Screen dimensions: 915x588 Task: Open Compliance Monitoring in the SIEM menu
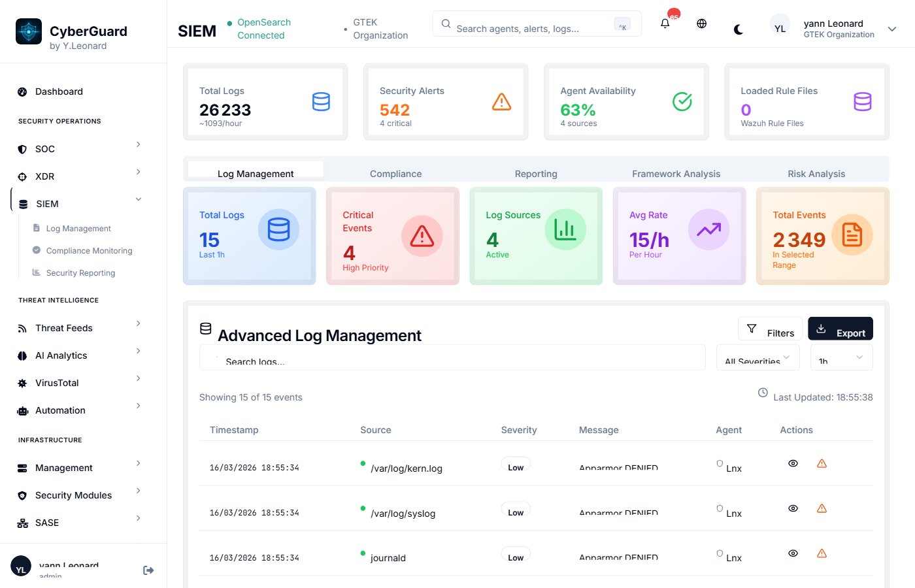(x=88, y=250)
